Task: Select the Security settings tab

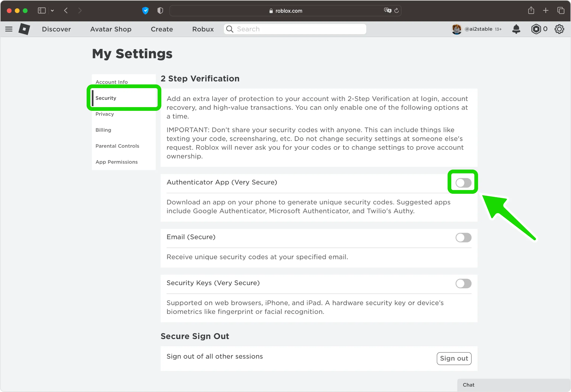Action: click(106, 98)
